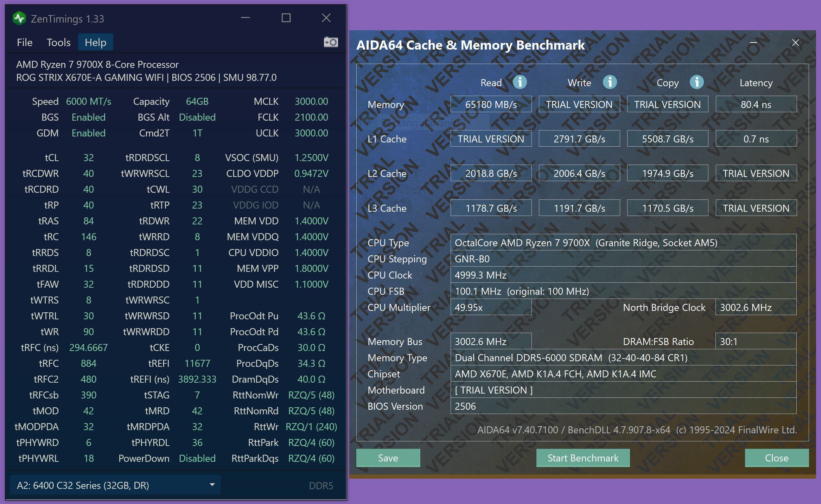Click the Memory Latency 80.4 ns field
The height and width of the screenshot is (504, 821).
coord(756,104)
